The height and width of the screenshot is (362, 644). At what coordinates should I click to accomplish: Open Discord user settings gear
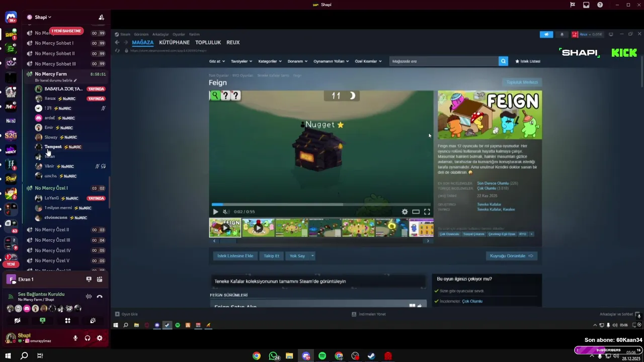click(100, 338)
